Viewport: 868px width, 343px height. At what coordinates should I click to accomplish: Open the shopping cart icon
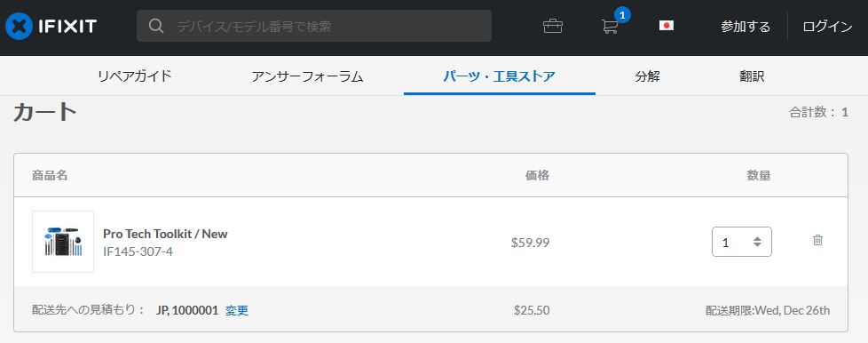click(x=610, y=26)
